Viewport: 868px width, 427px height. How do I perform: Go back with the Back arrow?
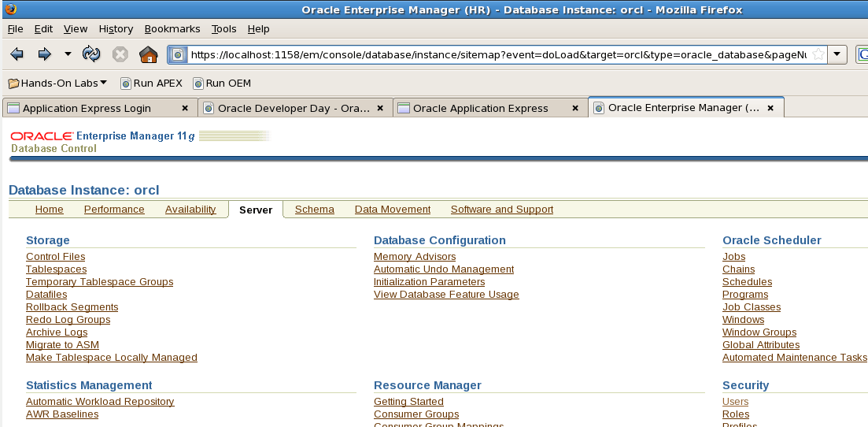[17, 54]
